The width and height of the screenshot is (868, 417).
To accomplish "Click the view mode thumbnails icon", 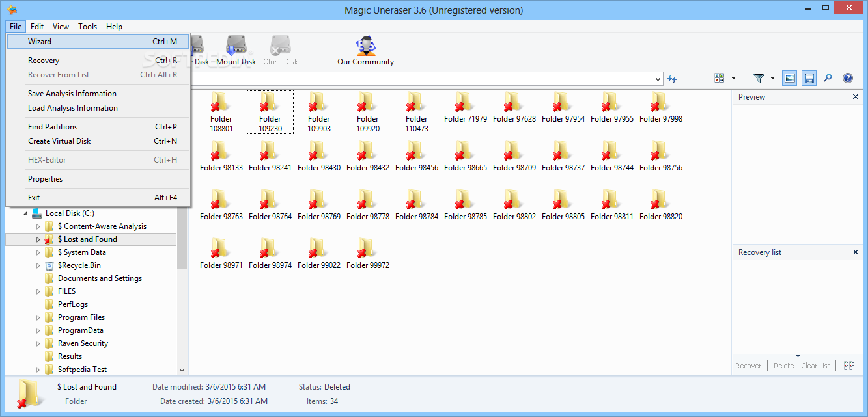I will pyautogui.click(x=720, y=78).
